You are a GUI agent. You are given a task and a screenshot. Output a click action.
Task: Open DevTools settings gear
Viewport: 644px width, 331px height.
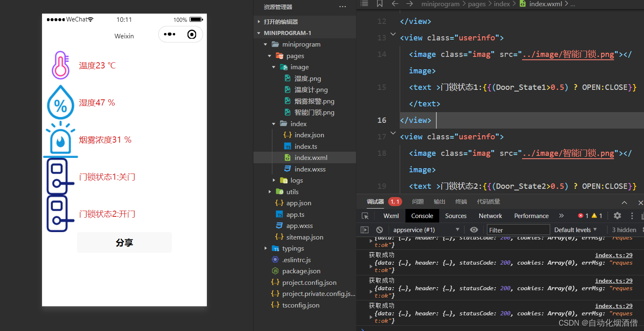coord(617,216)
